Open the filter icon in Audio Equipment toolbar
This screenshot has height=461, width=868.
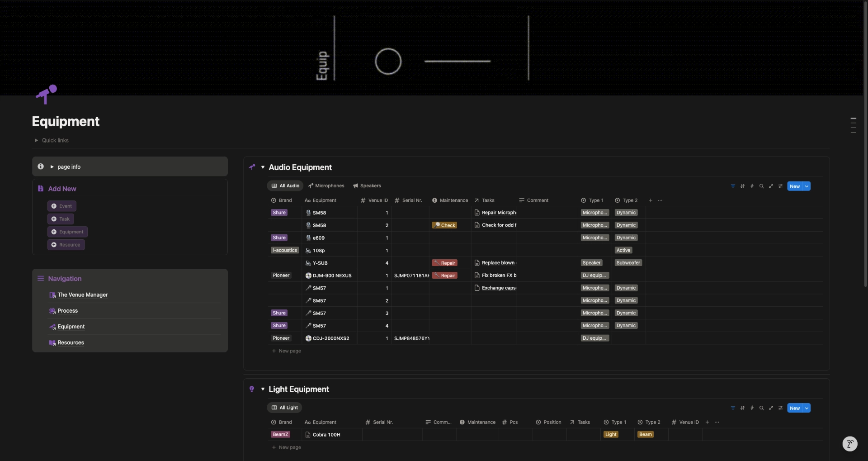pos(733,186)
